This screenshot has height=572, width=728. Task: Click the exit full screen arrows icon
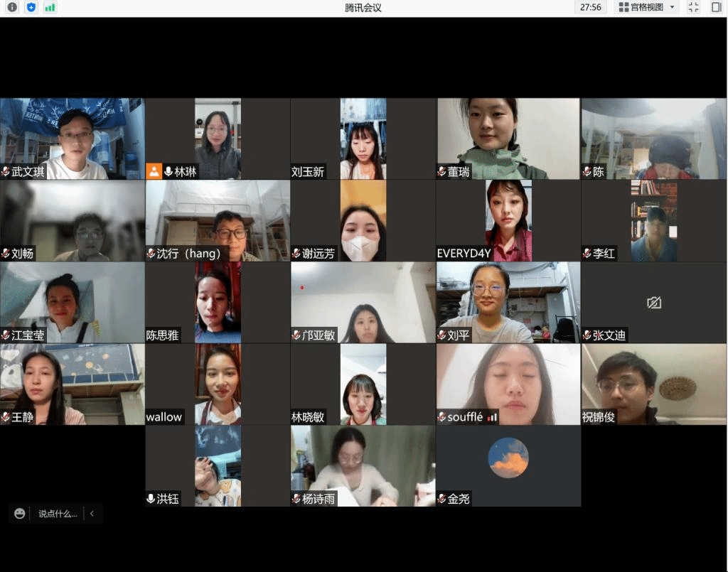click(693, 7)
